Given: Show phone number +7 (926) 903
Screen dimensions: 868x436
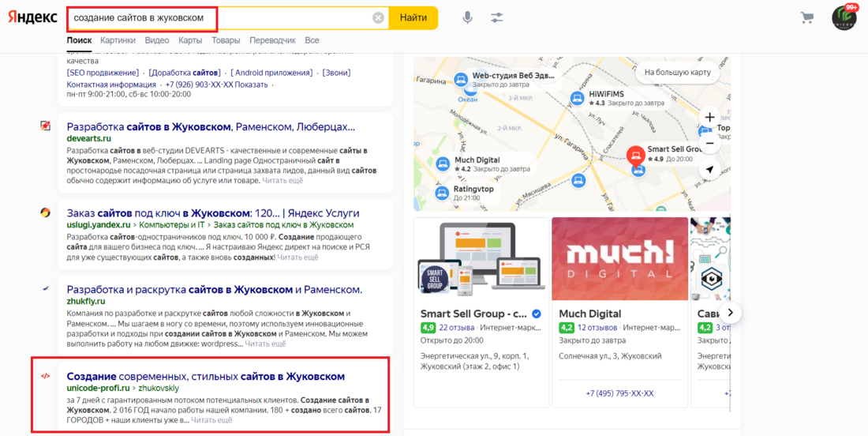Looking at the screenshot, I should [x=216, y=85].
